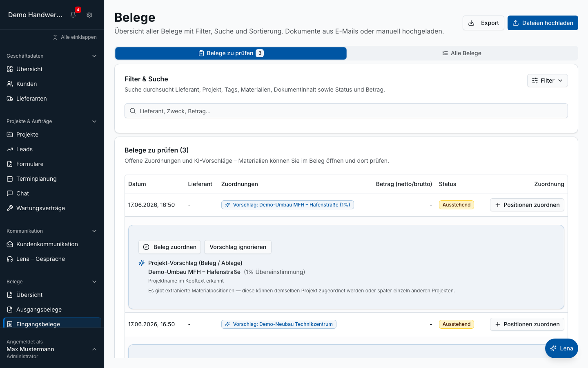Click the Wartungsverträge wrench icon

tap(10, 208)
